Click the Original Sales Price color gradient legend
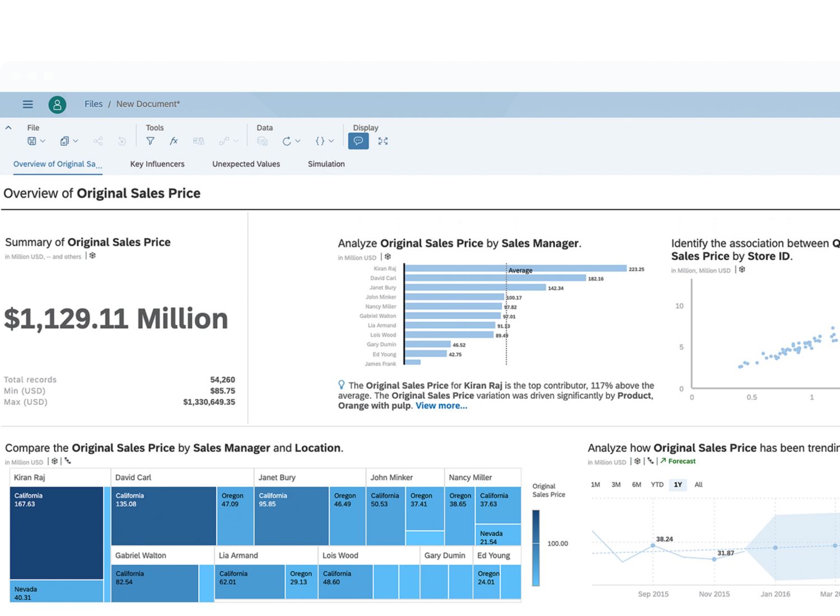This screenshot has width=840, height=616. point(536,548)
